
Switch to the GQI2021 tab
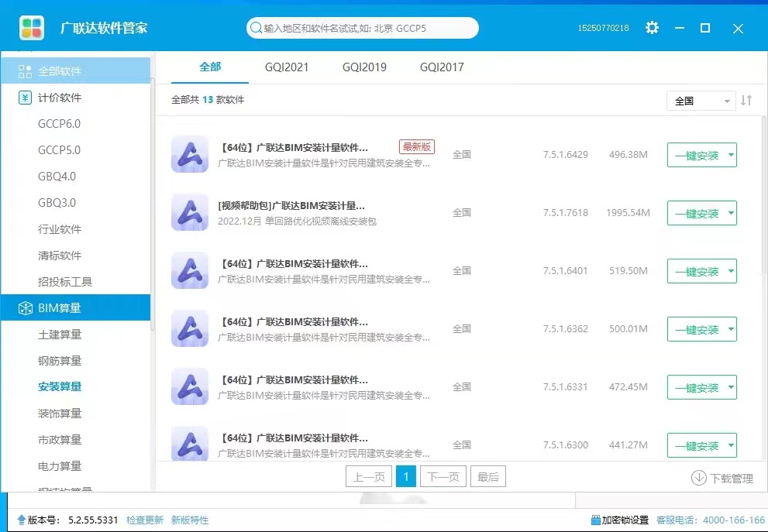point(287,67)
